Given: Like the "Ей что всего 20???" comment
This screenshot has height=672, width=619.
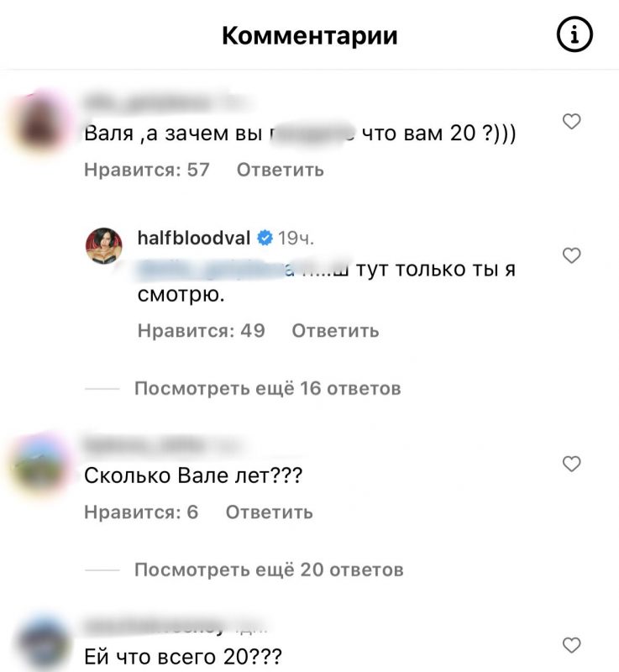Looking at the screenshot, I should 571,645.
